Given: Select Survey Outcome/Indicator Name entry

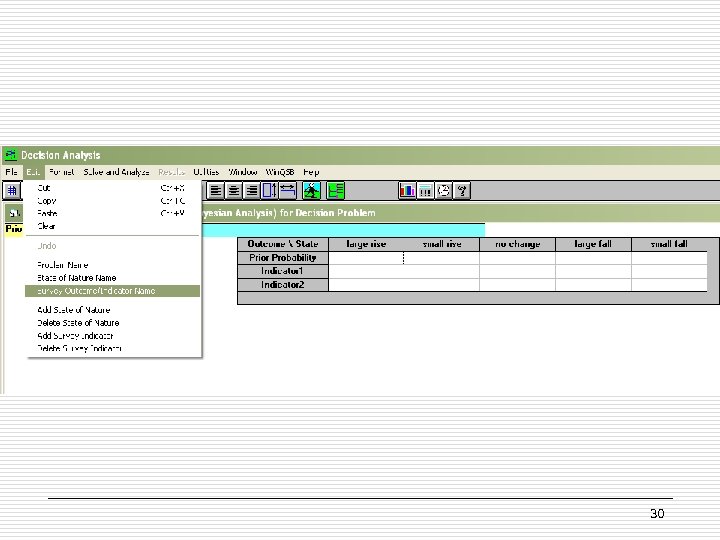Looking at the screenshot, I should (112, 291).
